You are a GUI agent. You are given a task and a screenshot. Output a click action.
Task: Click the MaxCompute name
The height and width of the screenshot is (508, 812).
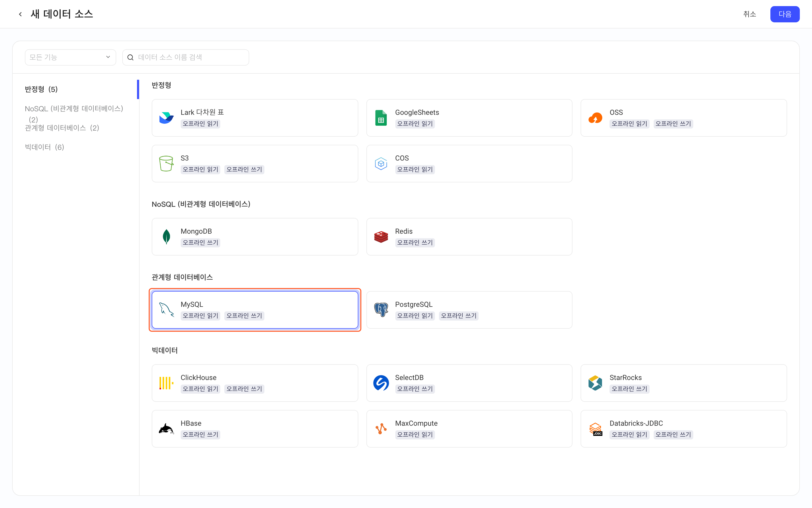[416, 423]
